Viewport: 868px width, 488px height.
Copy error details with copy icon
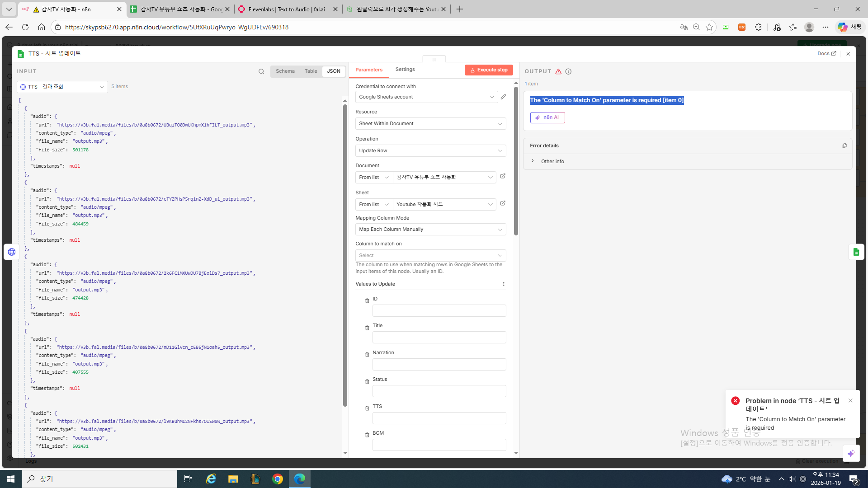[844, 145]
